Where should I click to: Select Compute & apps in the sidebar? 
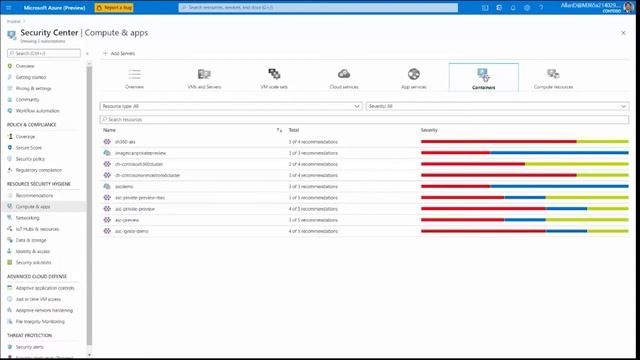pos(33,207)
